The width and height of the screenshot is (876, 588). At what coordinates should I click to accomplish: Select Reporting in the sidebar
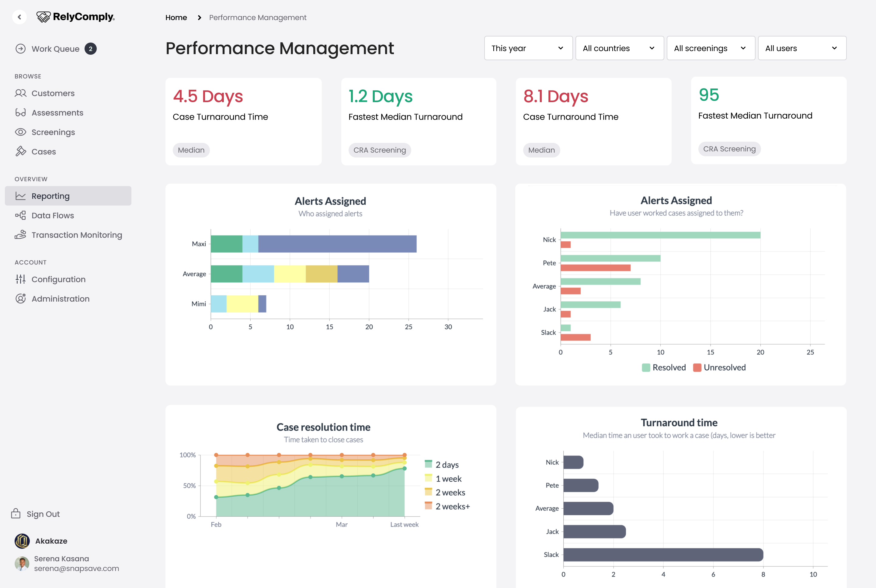click(x=51, y=196)
